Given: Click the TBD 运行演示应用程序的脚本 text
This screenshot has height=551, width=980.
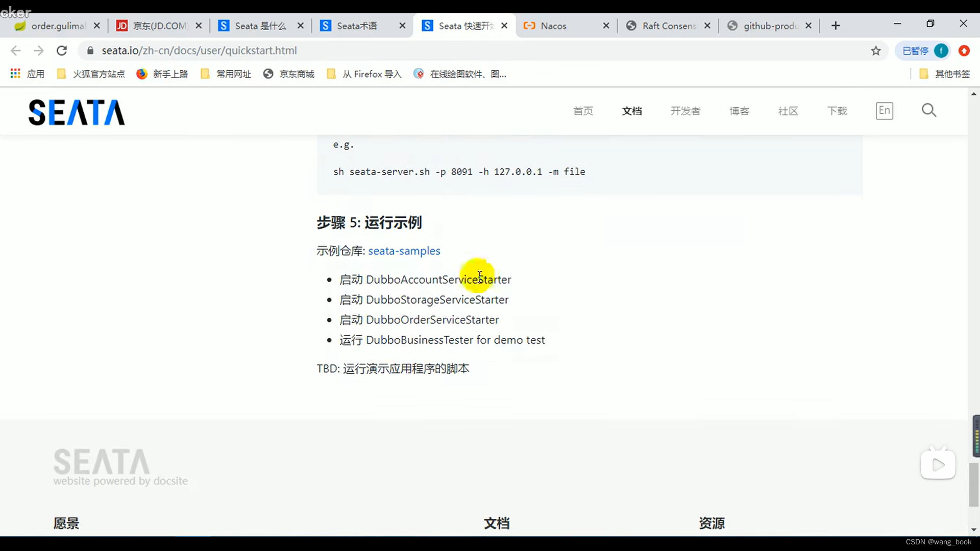Looking at the screenshot, I should pyautogui.click(x=393, y=368).
